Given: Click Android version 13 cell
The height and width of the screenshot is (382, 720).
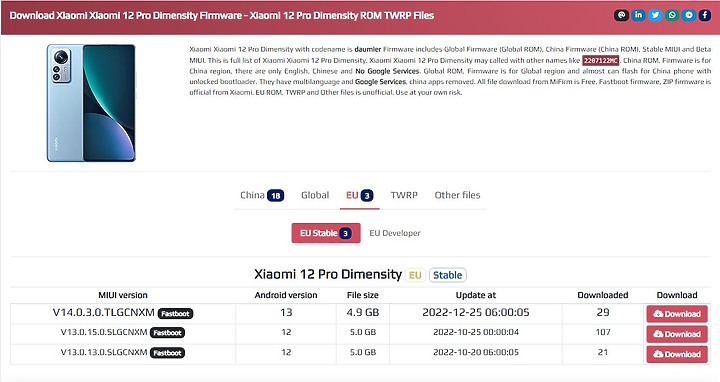Looking at the screenshot, I should (286, 313).
